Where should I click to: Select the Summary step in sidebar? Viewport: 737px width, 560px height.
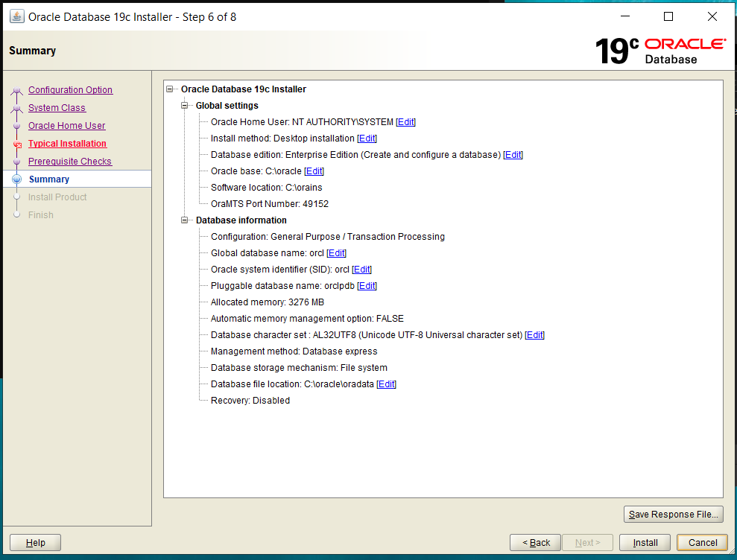coord(49,179)
